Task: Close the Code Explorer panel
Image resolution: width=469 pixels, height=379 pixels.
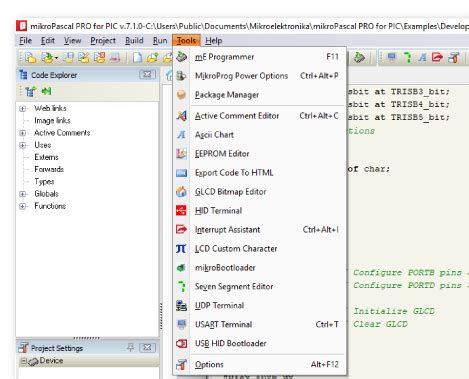Action: click(147, 75)
